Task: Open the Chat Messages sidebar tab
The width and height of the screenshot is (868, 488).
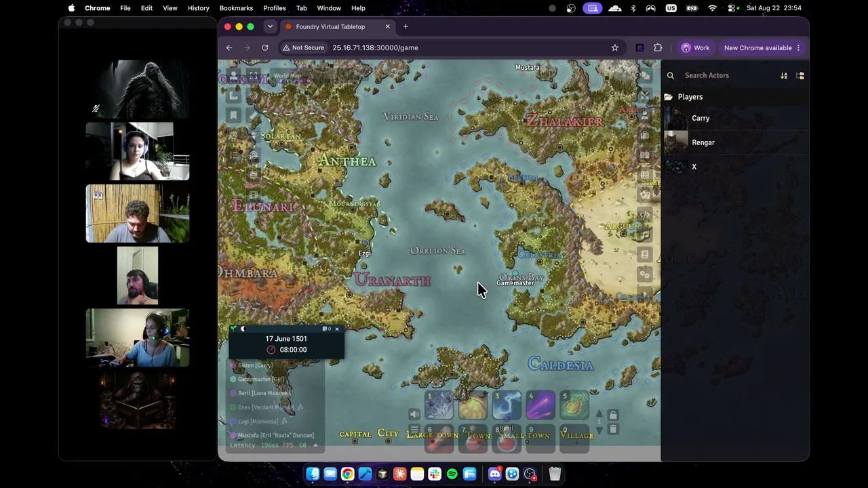Action: pyautogui.click(x=645, y=76)
